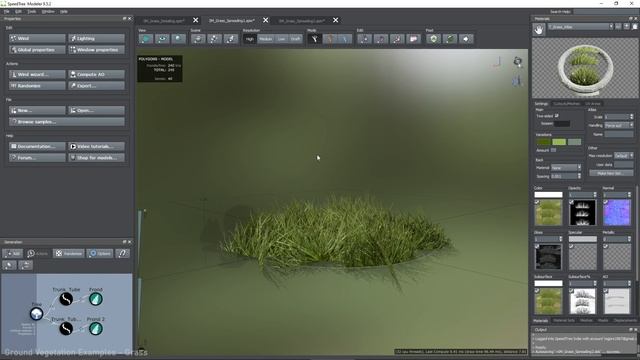Click the Wind wizard button
Image resolution: width=640 pixels, height=360 pixels.
tap(37, 74)
